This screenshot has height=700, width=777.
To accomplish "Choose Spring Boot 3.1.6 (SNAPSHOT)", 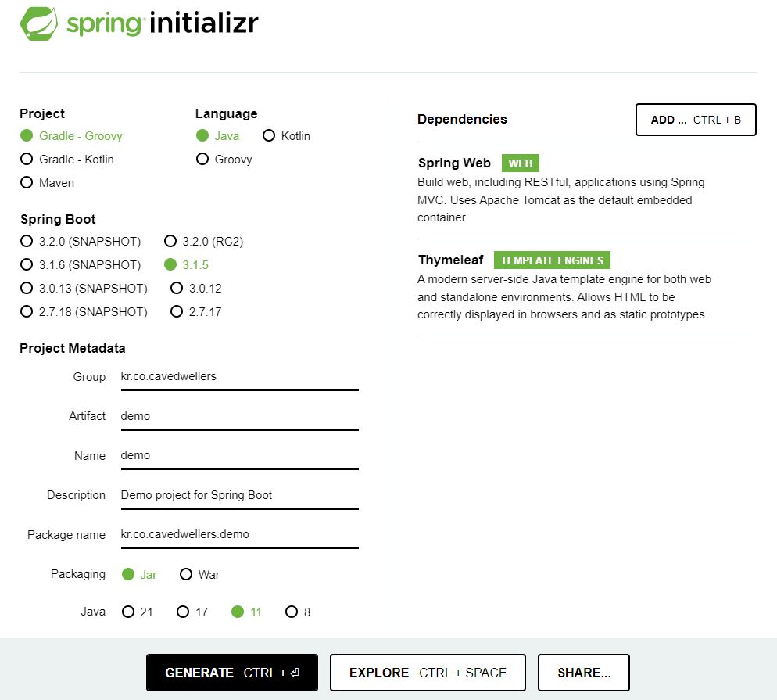I will [x=81, y=264].
